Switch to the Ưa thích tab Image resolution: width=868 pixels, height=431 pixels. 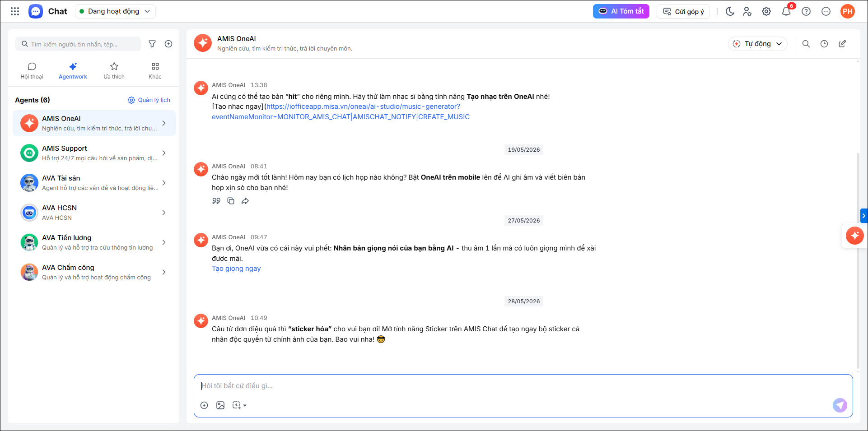click(114, 71)
